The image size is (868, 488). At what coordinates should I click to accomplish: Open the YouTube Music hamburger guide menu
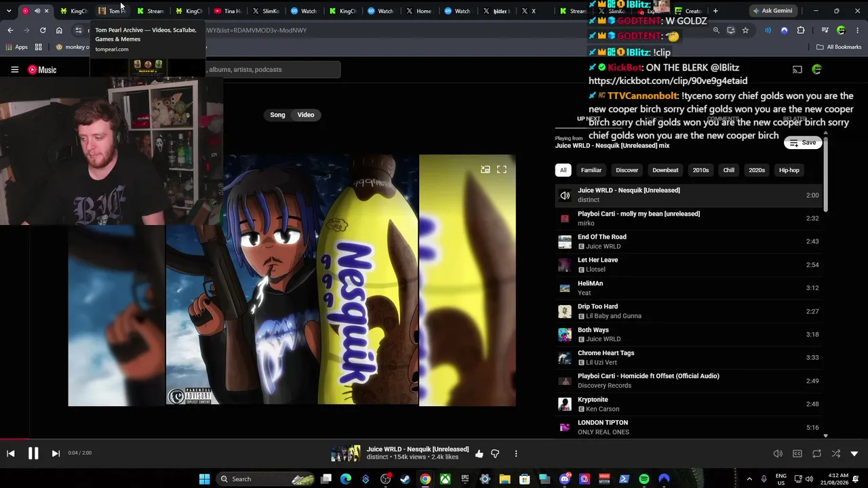14,70
